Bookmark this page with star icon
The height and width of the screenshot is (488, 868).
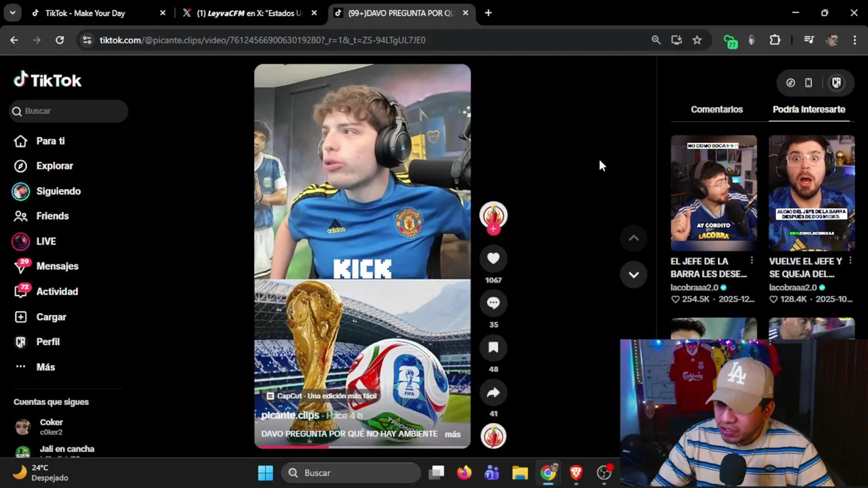(696, 40)
